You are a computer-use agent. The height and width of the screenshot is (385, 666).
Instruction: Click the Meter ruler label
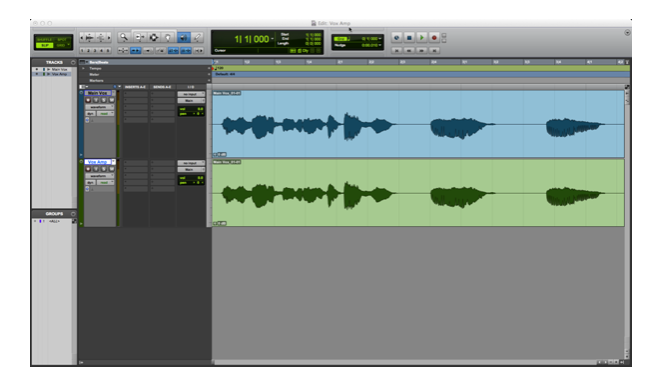coord(94,74)
